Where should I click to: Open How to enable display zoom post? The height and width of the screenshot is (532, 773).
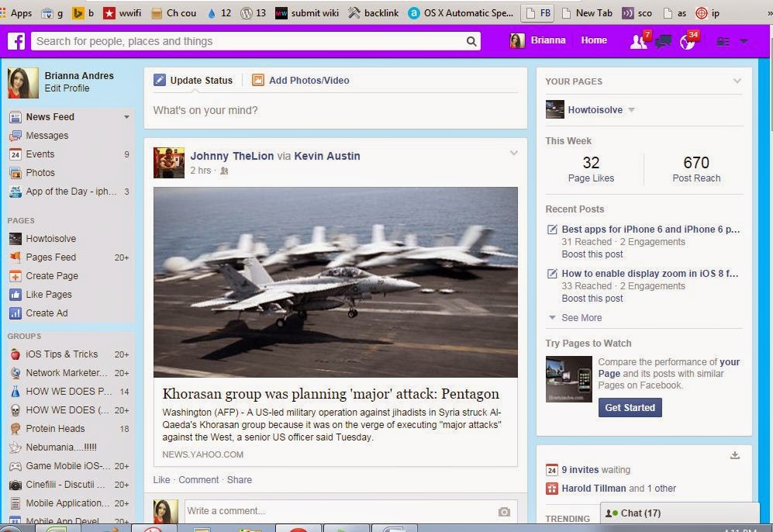click(650, 274)
